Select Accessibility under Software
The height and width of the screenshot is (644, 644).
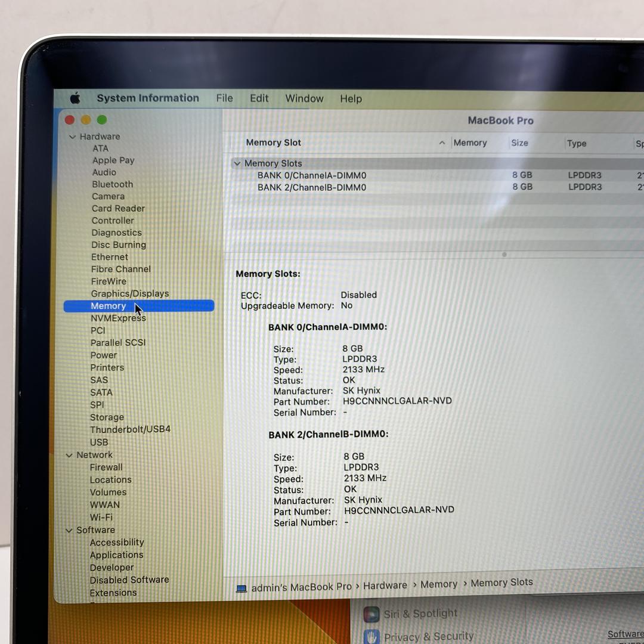click(117, 543)
